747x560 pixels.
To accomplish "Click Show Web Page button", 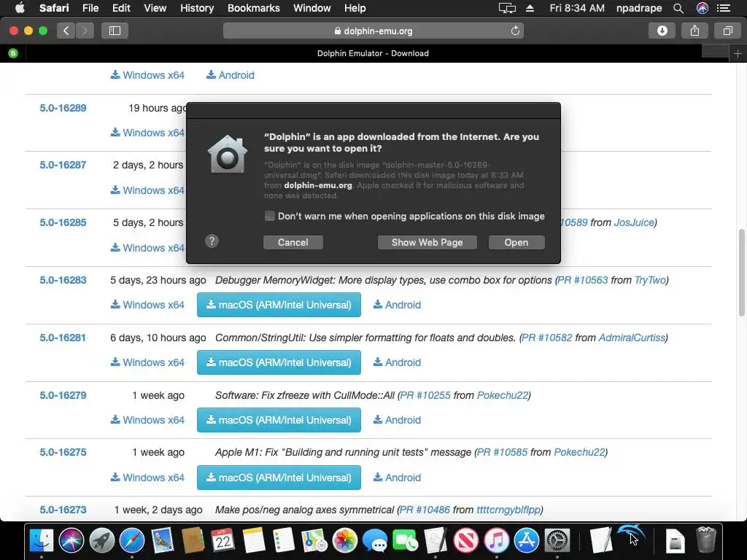I will 427,242.
